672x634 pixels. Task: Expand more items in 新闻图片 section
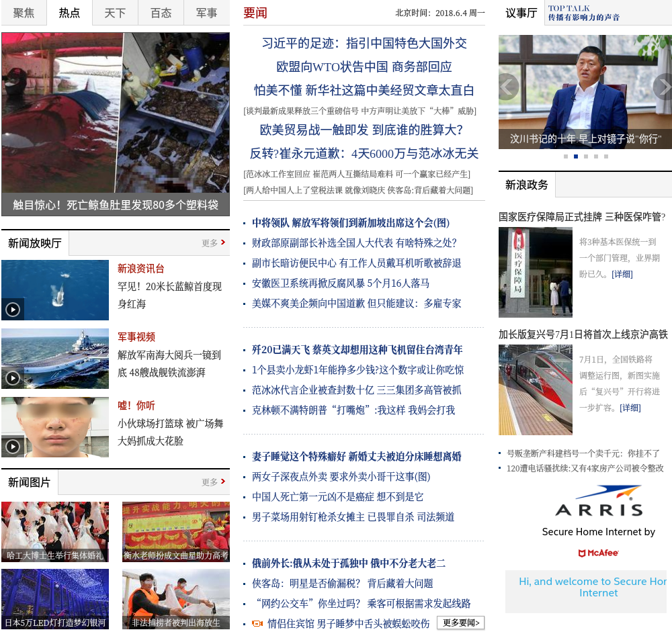coord(213,482)
